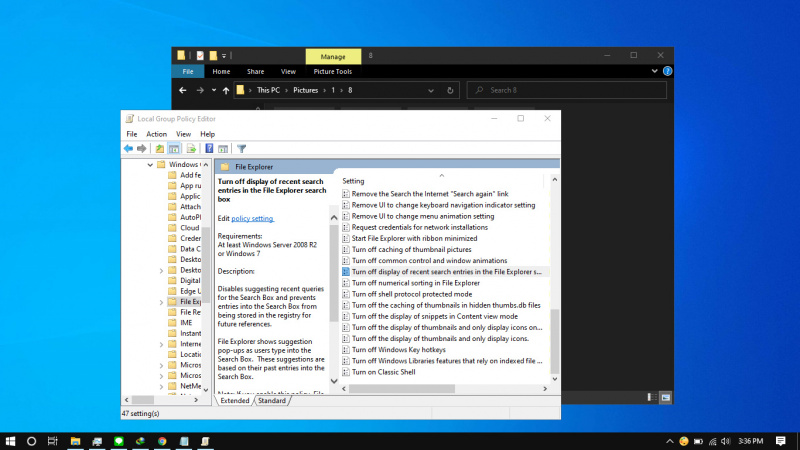Open the Explorer File tab
800x450 pixels.
tap(188, 71)
